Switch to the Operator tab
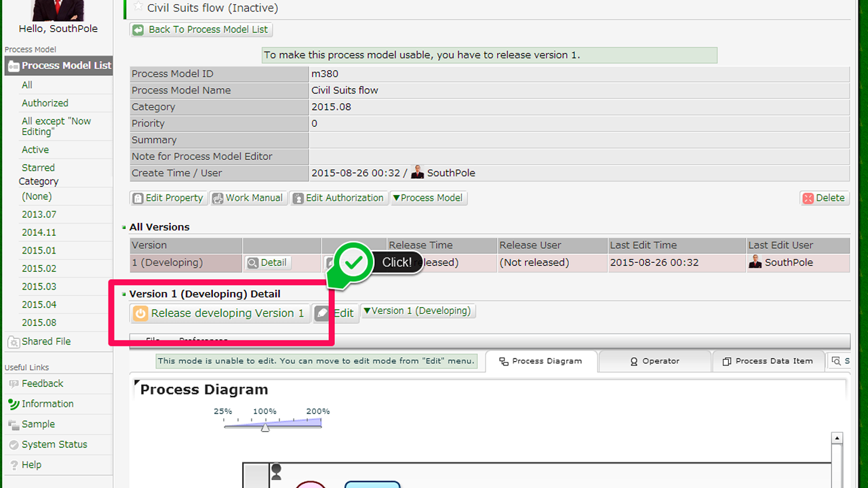The height and width of the screenshot is (488, 868). pyautogui.click(x=654, y=361)
